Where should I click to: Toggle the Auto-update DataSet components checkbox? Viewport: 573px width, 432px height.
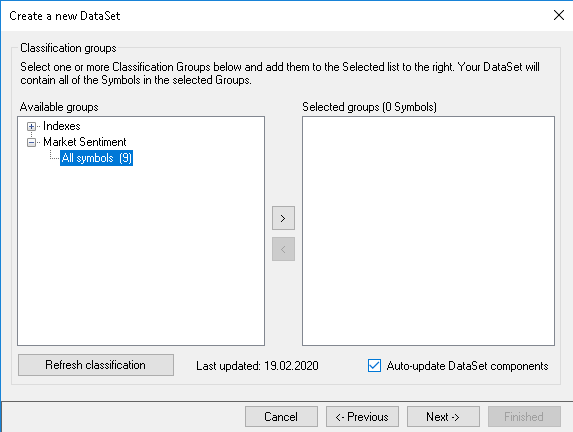click(374, 365)
